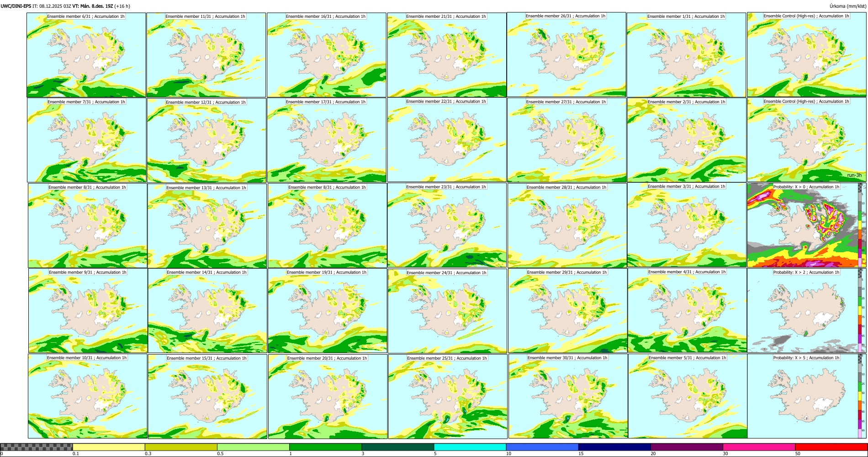The image size is (868, 457).
Task: Select the Ensemble member 20/31 map
Action: point(328,396)
